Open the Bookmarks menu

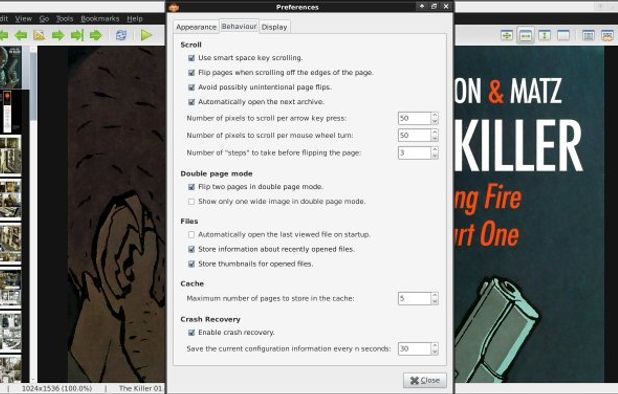[x=100, y=19]
